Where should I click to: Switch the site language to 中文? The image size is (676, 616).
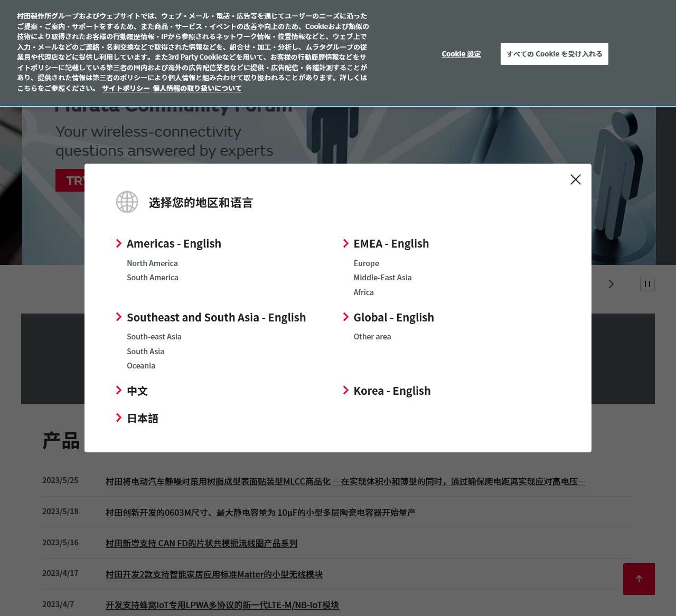137,391
